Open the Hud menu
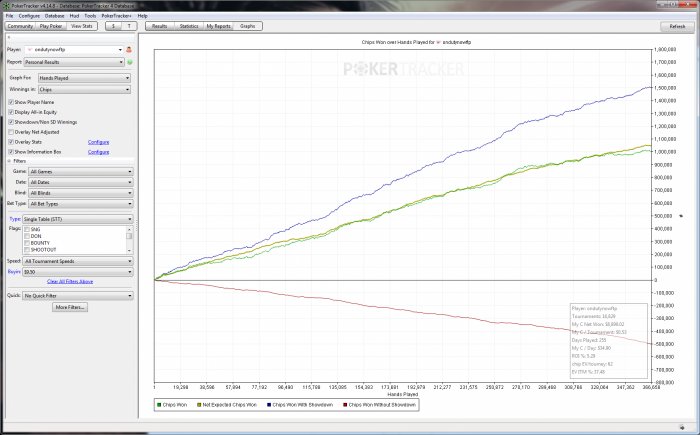The height and width of the screenshot is (435, 700). point(74,16)
